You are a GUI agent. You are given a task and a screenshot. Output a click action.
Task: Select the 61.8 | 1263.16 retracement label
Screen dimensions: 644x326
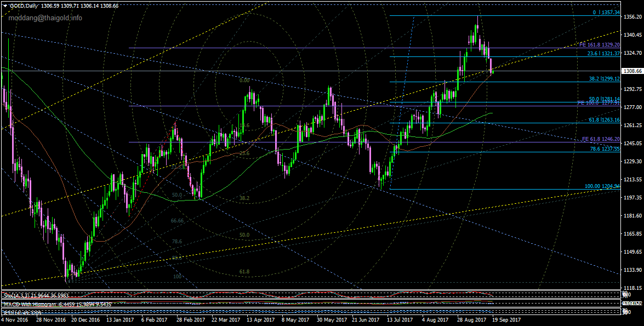(x=605, y=120)
